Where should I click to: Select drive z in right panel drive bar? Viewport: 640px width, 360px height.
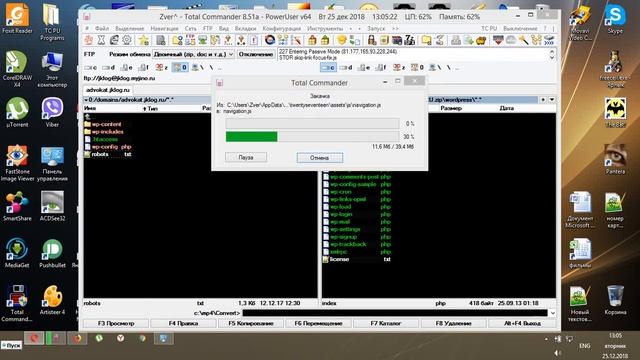pyautogui.click(x=399, y=67)
